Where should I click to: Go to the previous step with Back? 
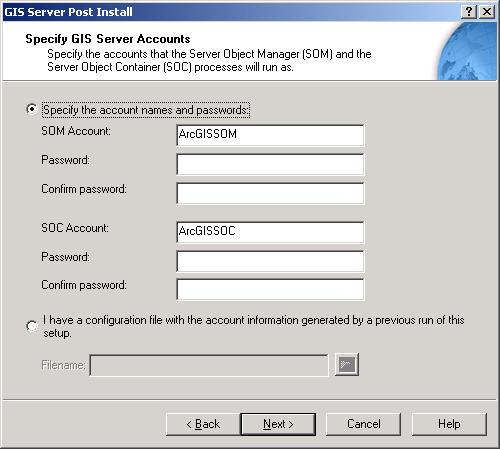(203, 424)
